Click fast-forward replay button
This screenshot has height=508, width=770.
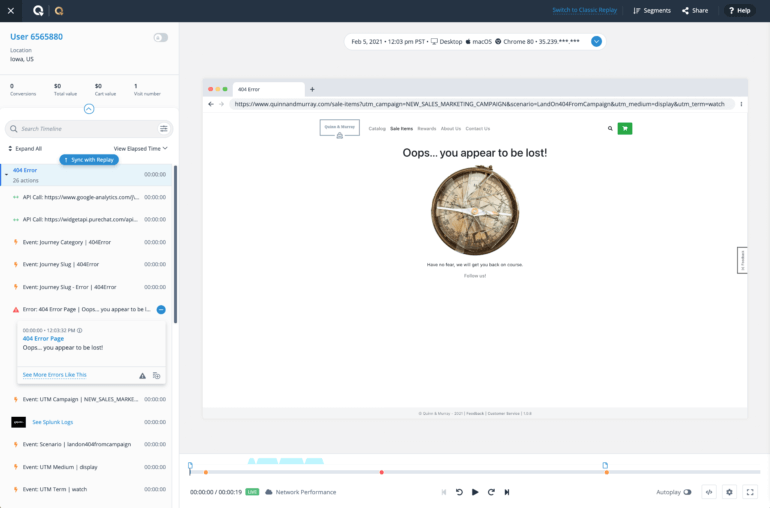pyautogui.click(x=491, y=492)
